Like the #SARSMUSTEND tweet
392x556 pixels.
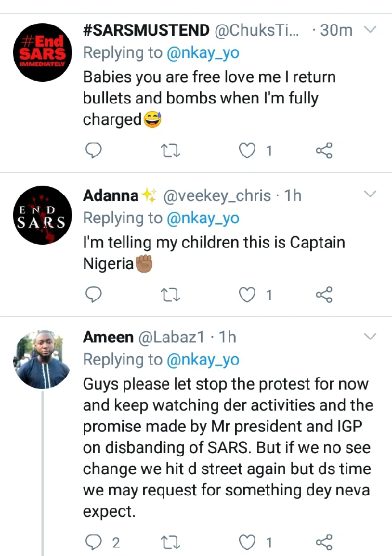click(x=247, y=151)
